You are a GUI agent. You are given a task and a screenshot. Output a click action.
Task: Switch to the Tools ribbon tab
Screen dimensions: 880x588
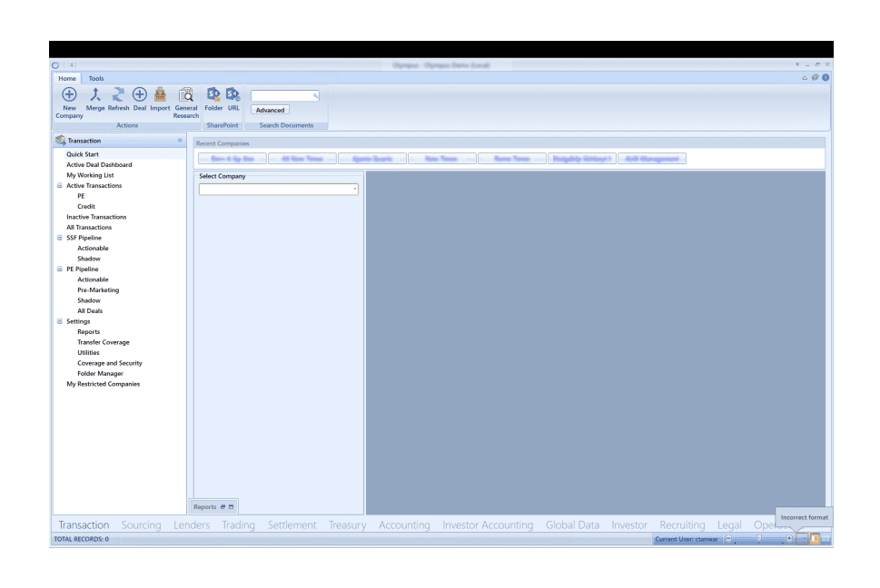pyautogui.click(x=96, y=78)
